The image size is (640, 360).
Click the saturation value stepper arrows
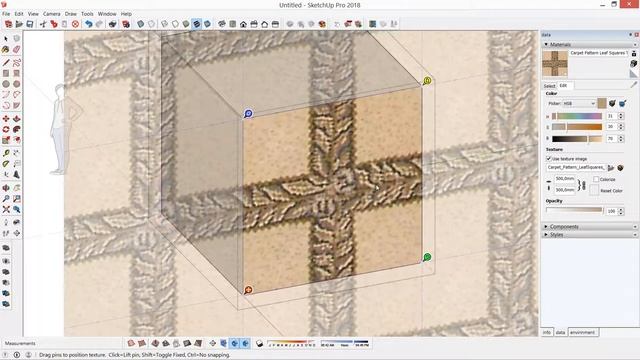coord(621,127)
